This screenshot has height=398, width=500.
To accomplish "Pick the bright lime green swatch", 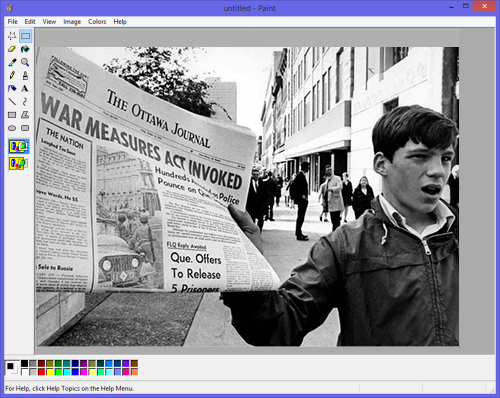I will [58, 372].
